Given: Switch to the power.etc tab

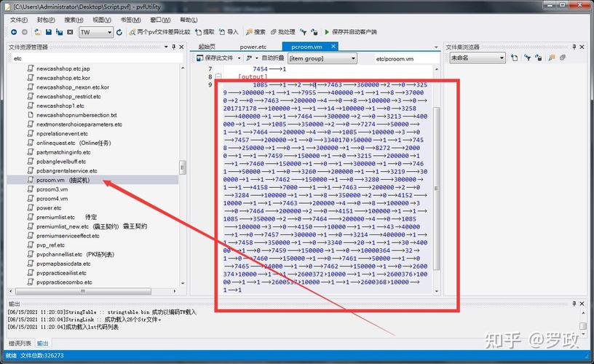Looking at the screenshot, I should pos(253,47).
